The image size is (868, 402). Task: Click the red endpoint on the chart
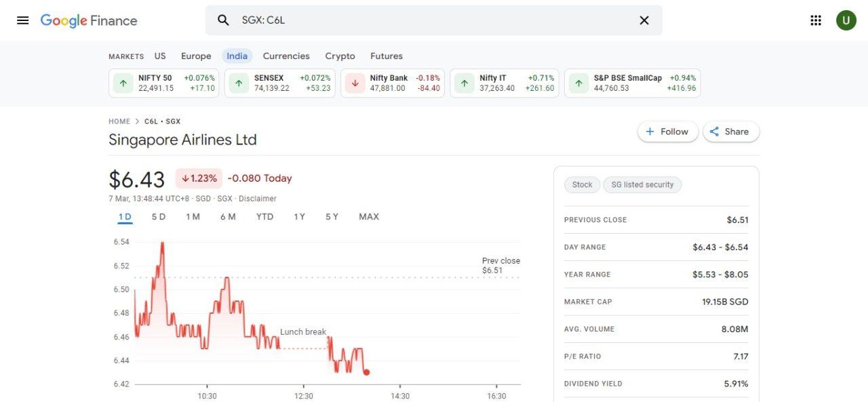(367, 372)
